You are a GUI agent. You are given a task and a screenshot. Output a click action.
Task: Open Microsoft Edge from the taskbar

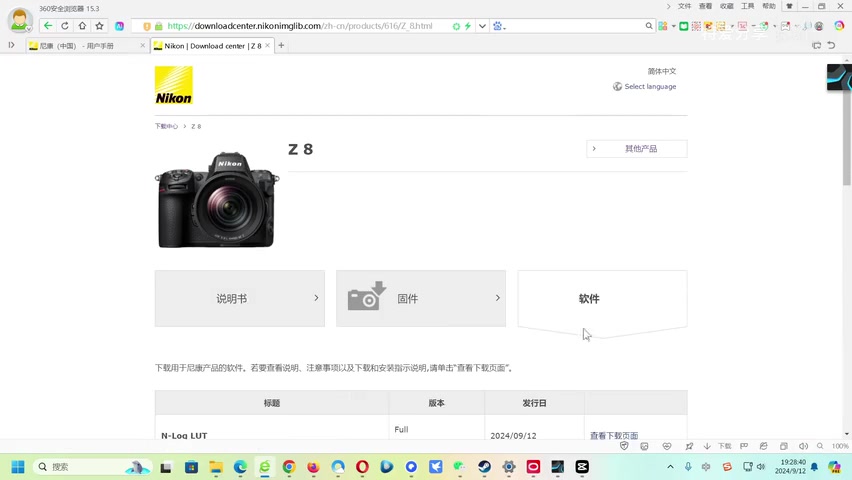tap(240, 466)
